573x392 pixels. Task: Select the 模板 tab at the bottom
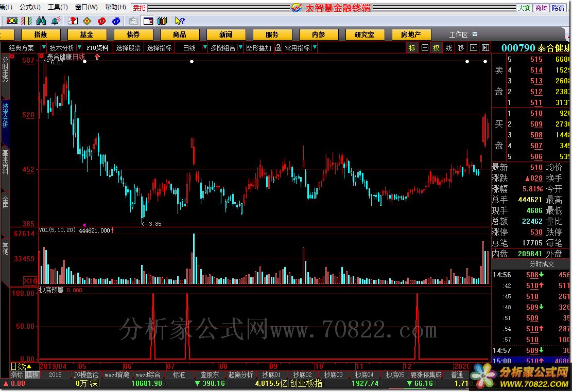pos(32,375)
